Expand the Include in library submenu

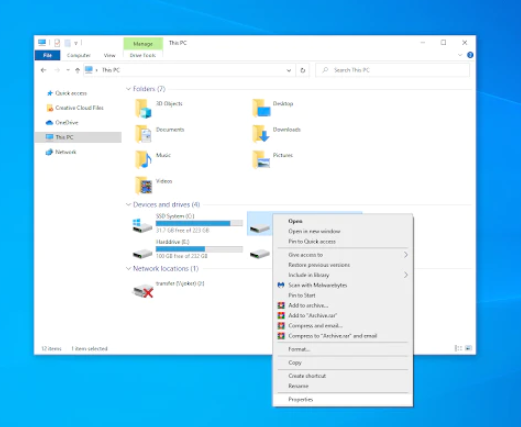click(x=406, y=275)
